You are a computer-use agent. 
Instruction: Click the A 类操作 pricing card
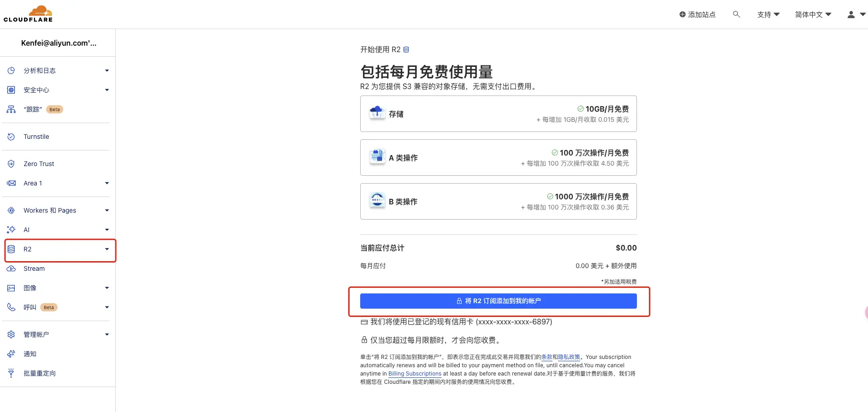pos(498,157)
